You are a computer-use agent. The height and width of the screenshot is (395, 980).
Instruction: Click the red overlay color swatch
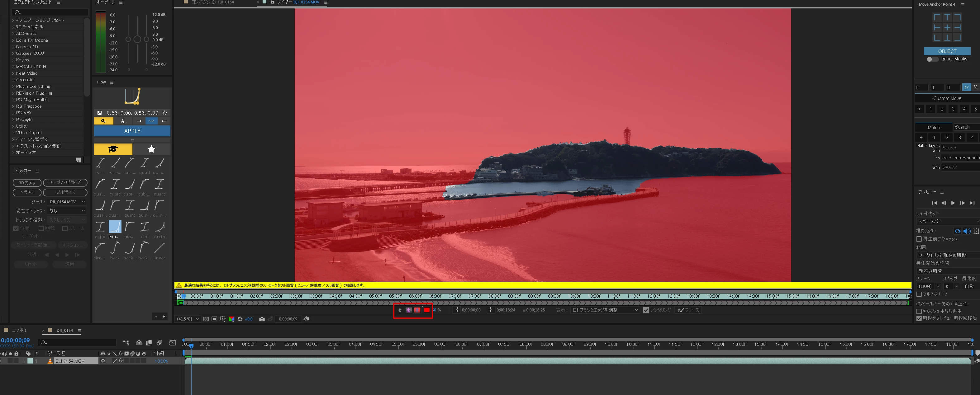[x=427, y=310]
